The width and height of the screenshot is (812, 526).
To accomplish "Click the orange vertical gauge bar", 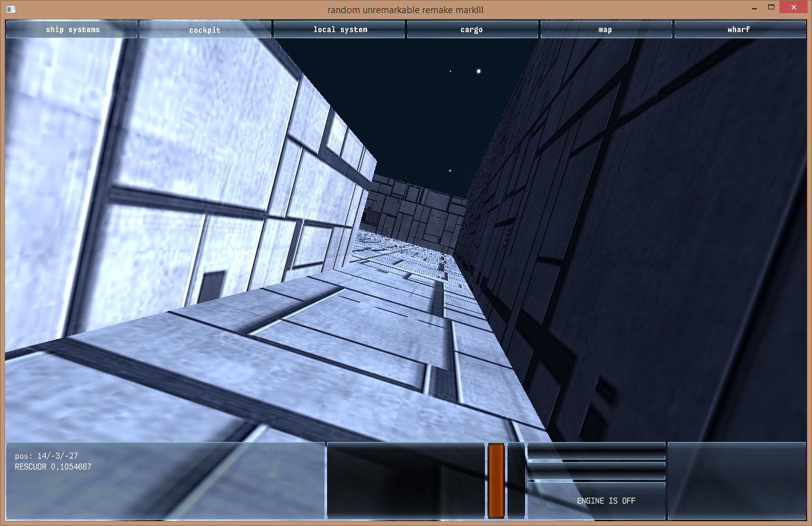I will [496, 480].
